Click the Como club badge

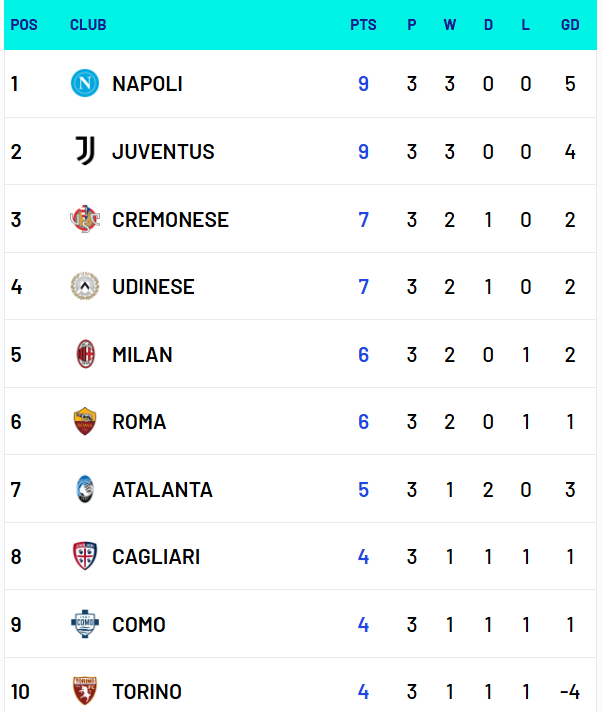click(x=85, y=623)
